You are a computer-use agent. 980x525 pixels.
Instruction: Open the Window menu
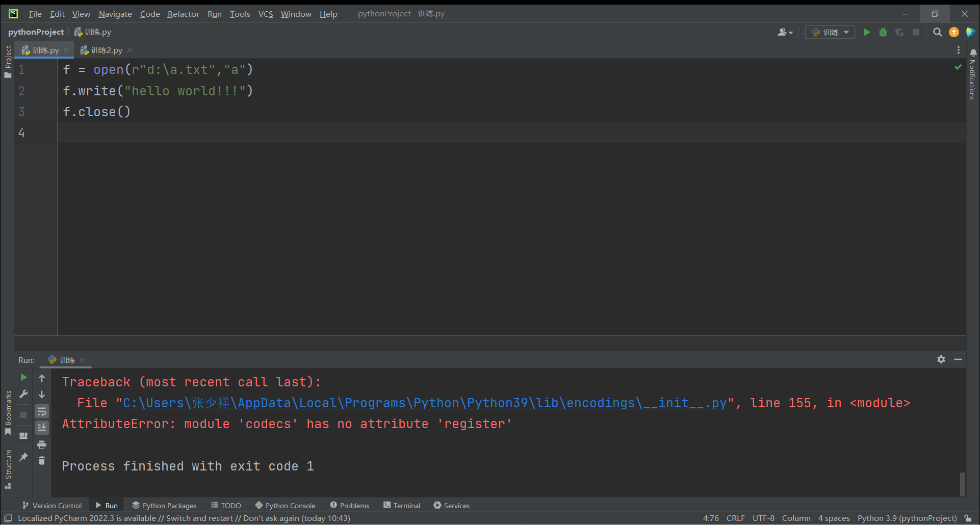296,14
